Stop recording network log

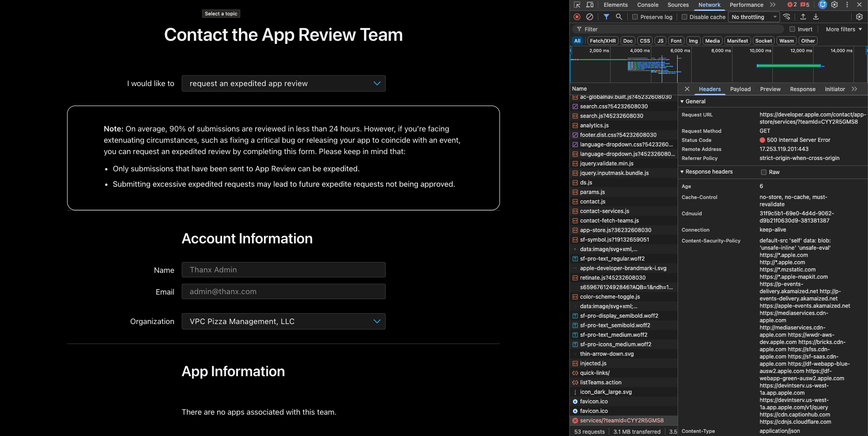tap(577, 17)
